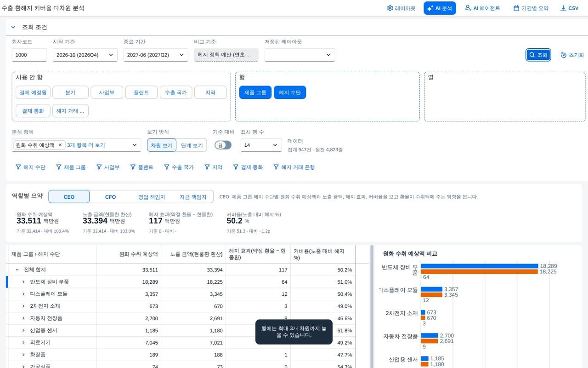Click the 제품 그룹 chip in the 행 area
Image resolution: width=588 pixels, height=368 pixels.
coord(255,92)
